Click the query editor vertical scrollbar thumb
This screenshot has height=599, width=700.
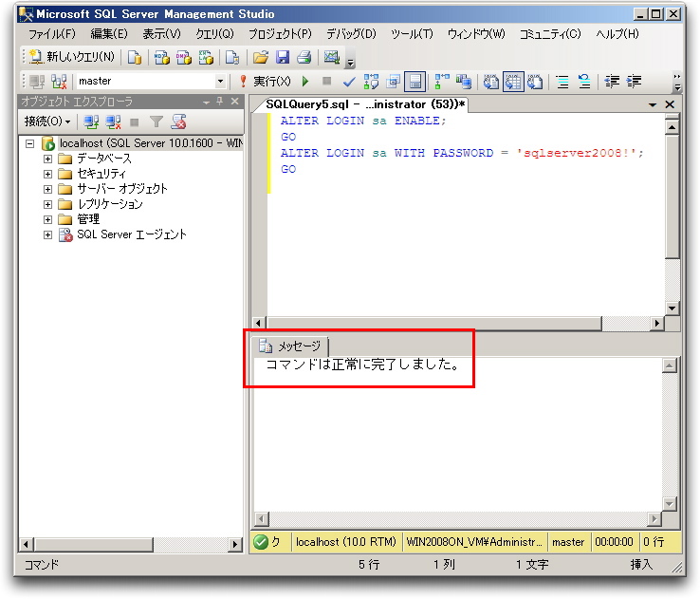pos(672,197)
